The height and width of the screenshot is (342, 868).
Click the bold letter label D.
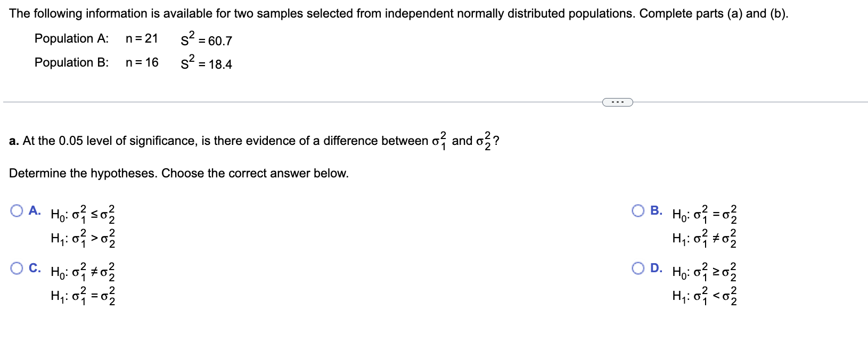click(657, 268)
